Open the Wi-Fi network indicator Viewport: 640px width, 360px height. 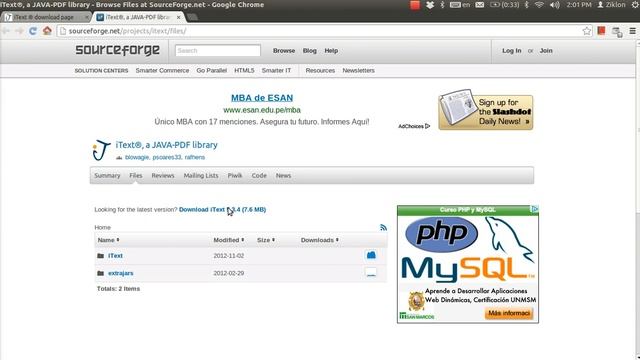point(539,5)
